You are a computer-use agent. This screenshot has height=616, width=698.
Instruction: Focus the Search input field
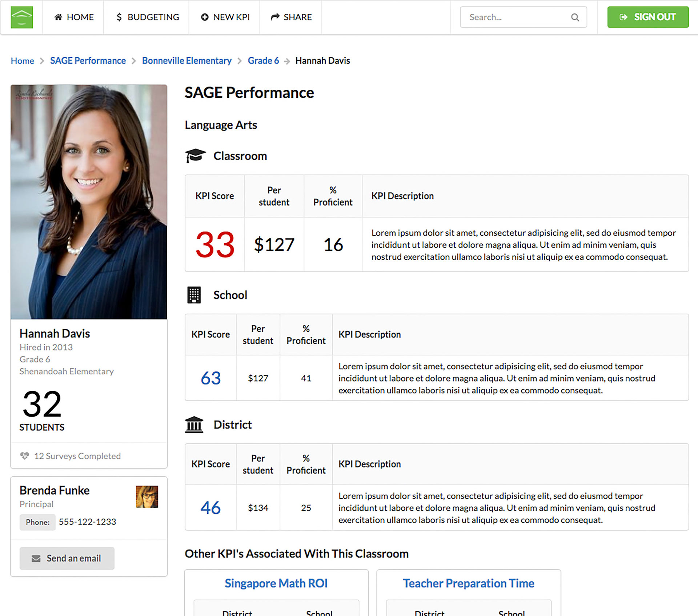(x=516, y=17)
